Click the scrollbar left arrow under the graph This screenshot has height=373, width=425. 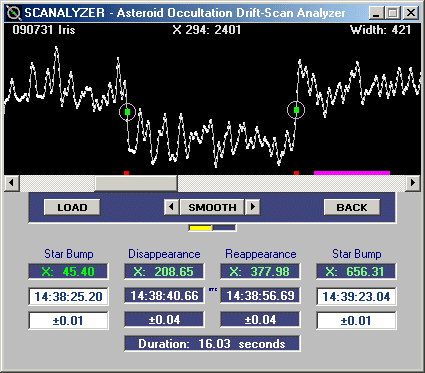click(12, 183)
